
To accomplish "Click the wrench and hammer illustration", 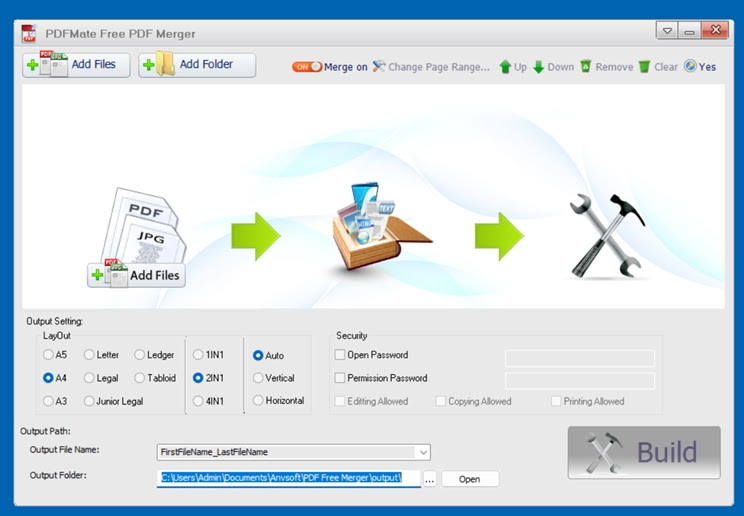I will click(x=607, y=236).
